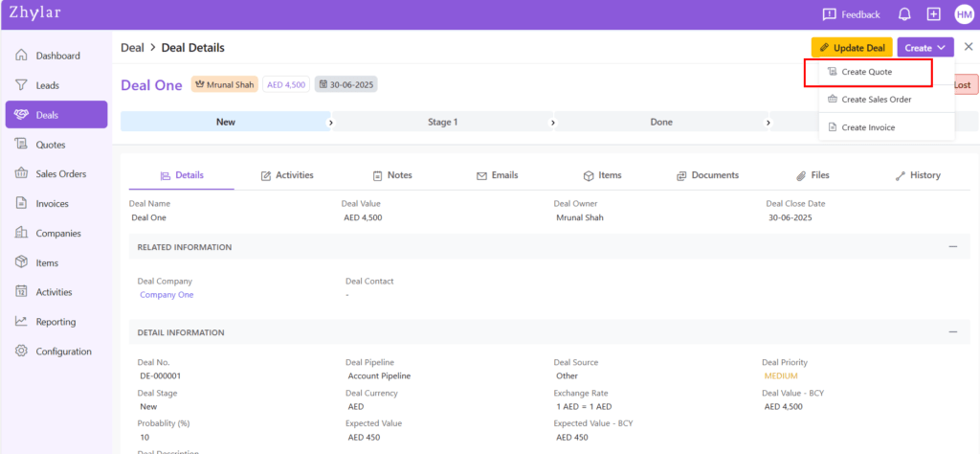Switch to the Documents tab
The height and width of the screenshot is (454, 980).
point(707,175)
